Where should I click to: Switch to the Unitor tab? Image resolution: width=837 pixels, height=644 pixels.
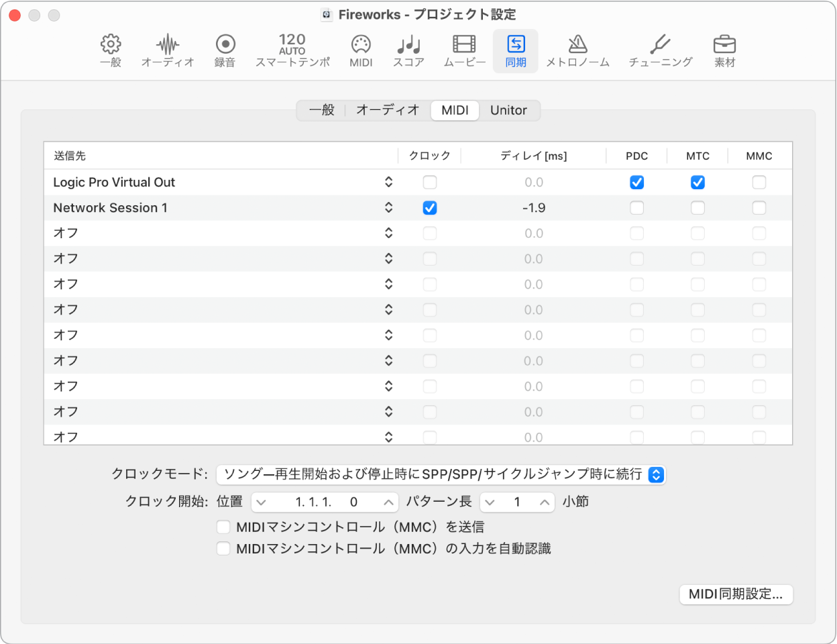pos(509,111)
